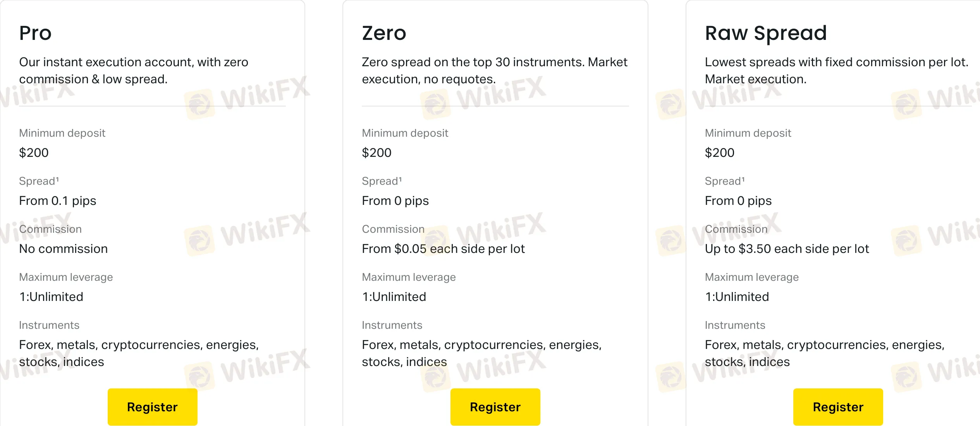This screenshot has height=426, width=980.
Task: Click Spread footnote label in Raw Spread card
Action: click(x=724, y=181)
